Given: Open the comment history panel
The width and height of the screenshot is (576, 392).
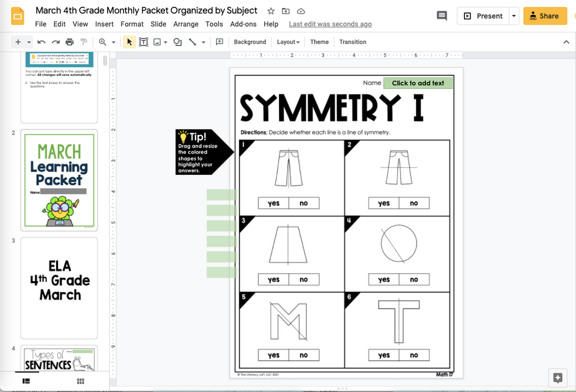Looking at the screenshot, I should pyautogui.click(x=441, y=16).
